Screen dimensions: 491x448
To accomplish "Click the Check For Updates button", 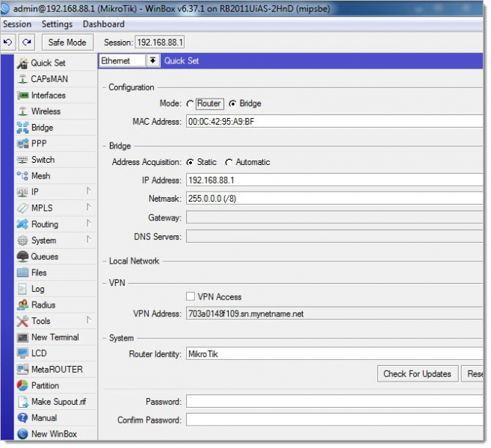I will pos(417,374).
